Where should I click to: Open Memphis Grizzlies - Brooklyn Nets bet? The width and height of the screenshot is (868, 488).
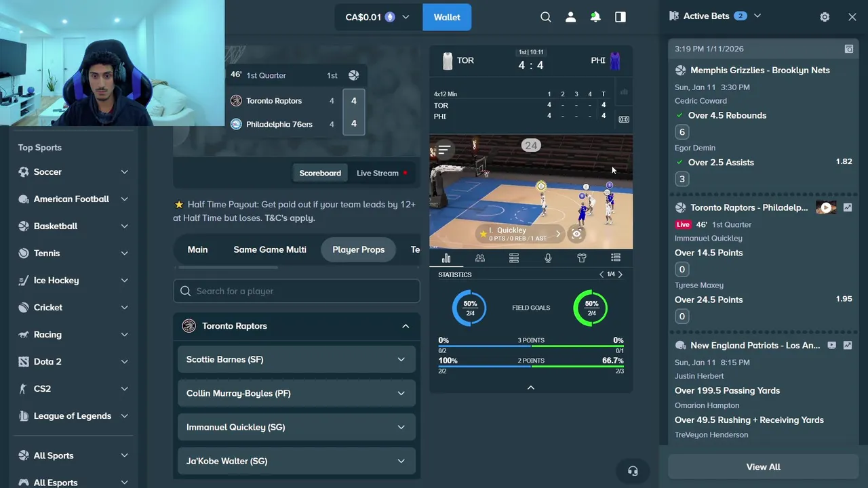click(760, 70)
